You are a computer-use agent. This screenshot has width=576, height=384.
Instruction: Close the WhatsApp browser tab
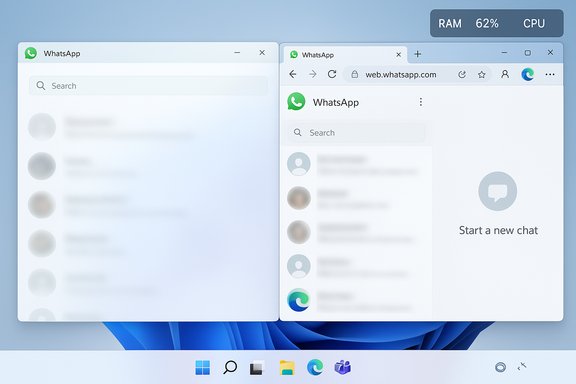tap(399, 55)
